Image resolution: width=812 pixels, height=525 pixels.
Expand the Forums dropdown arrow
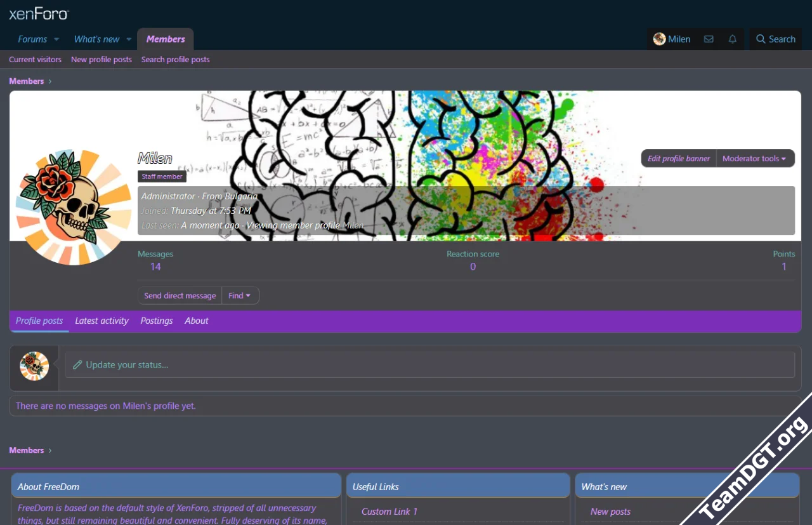point(56,39)
